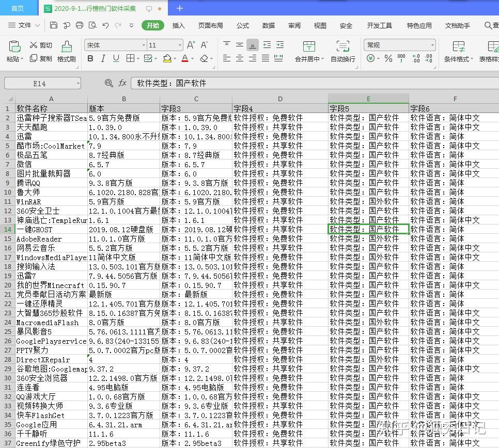Expand the Paste (粘贴) options arrow
Image resolution: width=499 pixels, height=448 pixels.
[22, 59]
